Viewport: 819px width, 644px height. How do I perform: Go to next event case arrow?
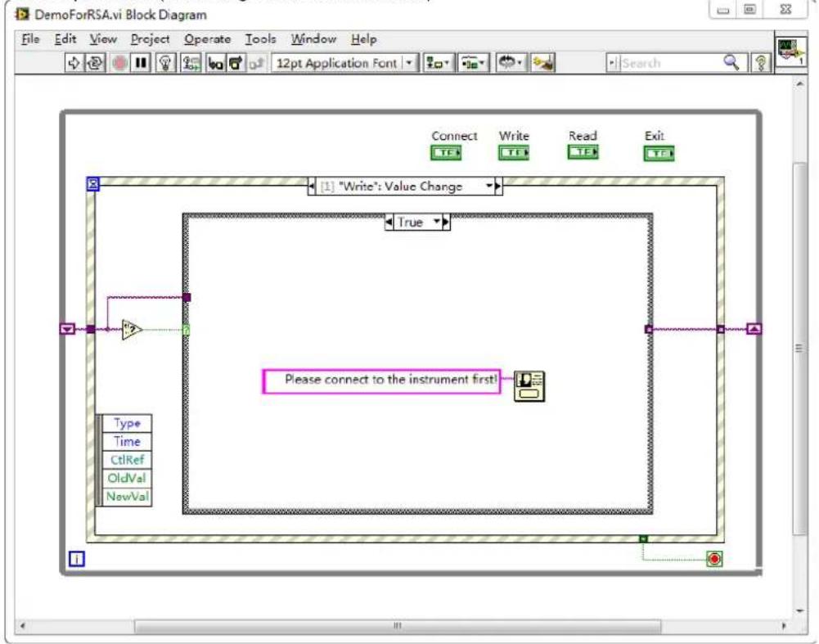(x=497, y=187)
